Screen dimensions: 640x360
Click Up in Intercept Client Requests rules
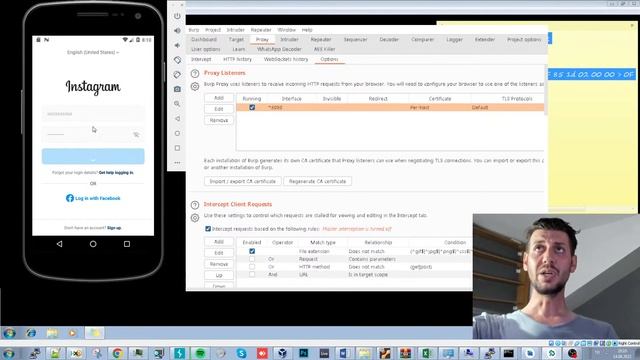(x=219, y=276)
